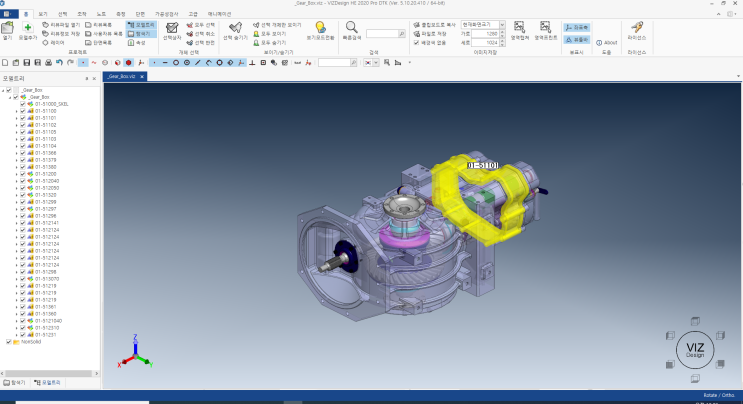The width and height of the screenshot is (743, 404).
Task: Click the About button
Action: (x=607, y=43)
